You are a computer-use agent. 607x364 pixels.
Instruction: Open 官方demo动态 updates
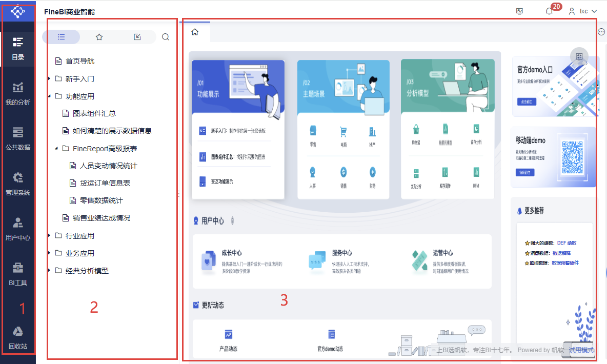coord(331,340)
